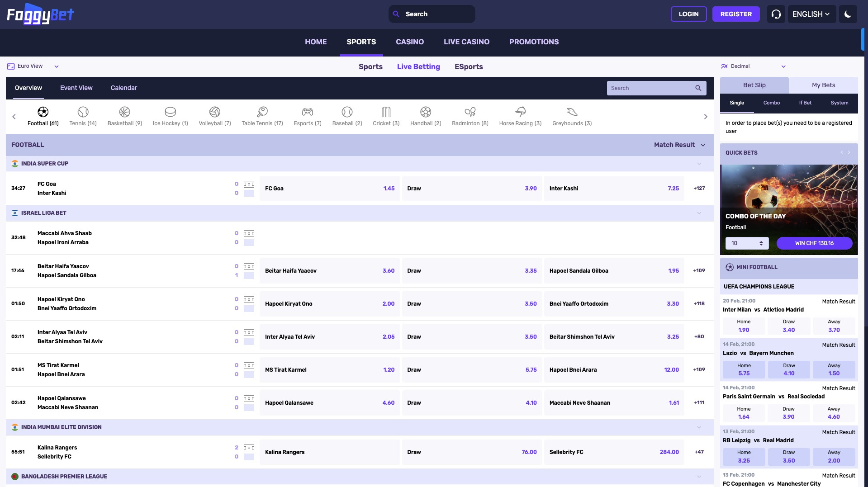The height and width of the screenshot is (487, 868).
Task: Open the Match Result market dropdown
Action: (x=679, y=145)
